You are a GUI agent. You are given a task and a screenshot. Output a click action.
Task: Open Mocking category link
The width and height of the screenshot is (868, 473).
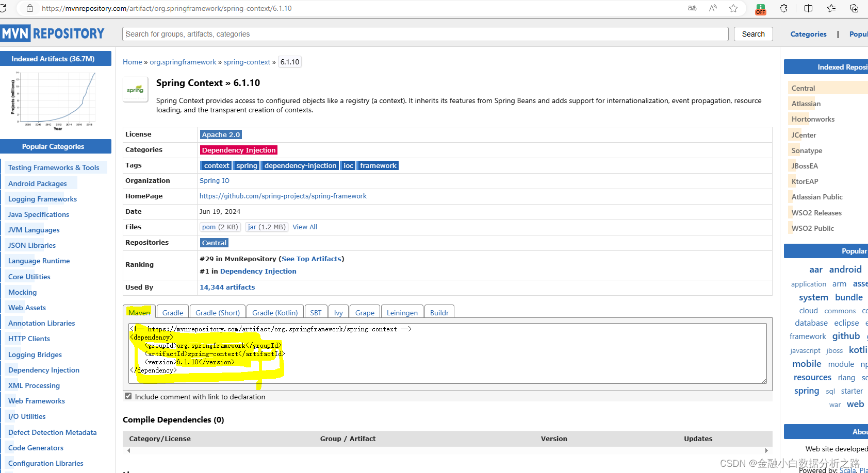coord(23,292)
